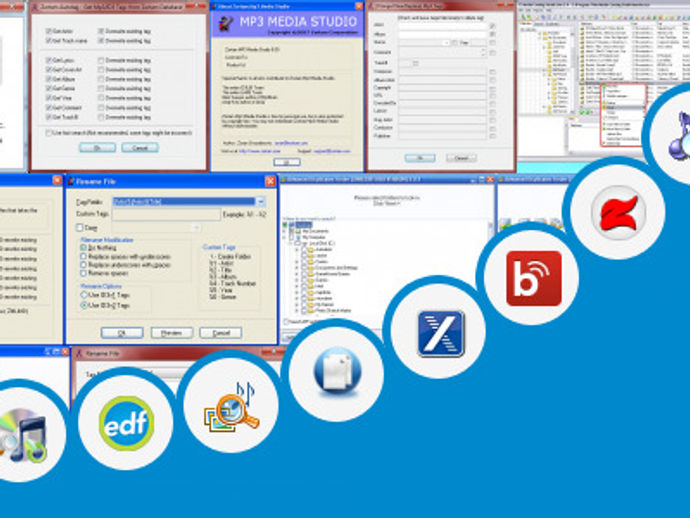Viewport: 690px width, 518px height.
Task: Toggle the Get Genre checkbox
Action: coord(48,88)
